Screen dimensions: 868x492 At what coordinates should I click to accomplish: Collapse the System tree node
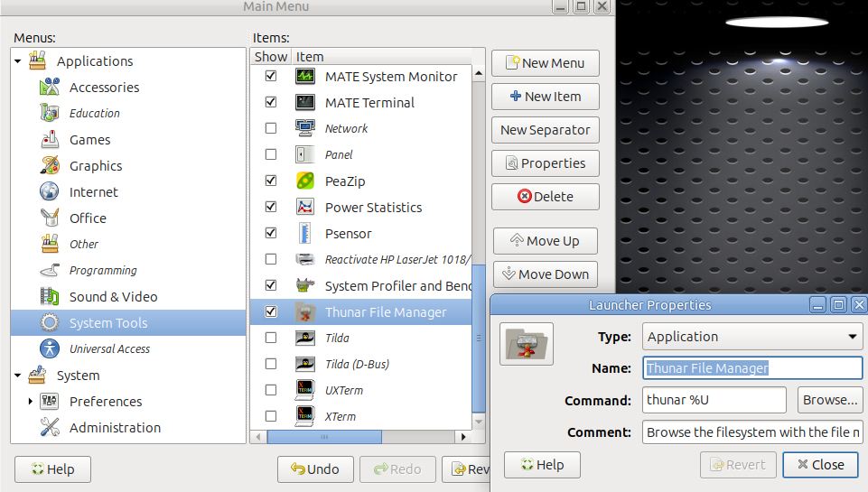pyautogui.click(x=18, y=376)
